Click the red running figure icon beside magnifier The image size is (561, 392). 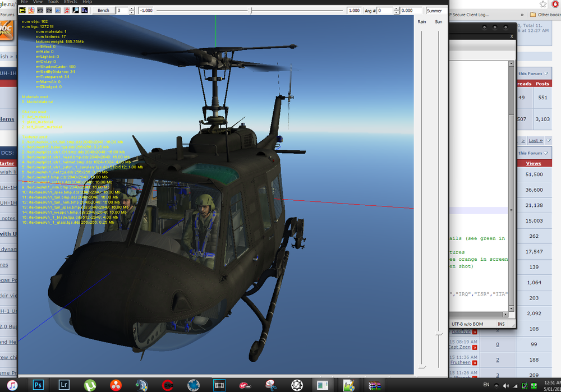[67, 11]
